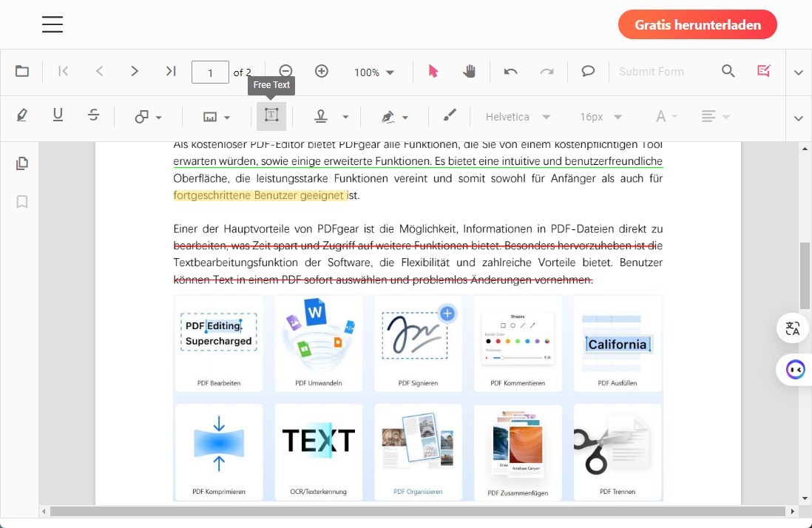Image resolution: width=812 pixels, height=528 pixels.
Task: Click Gratis herunterladen button
Action: click(x=697, y=24)
